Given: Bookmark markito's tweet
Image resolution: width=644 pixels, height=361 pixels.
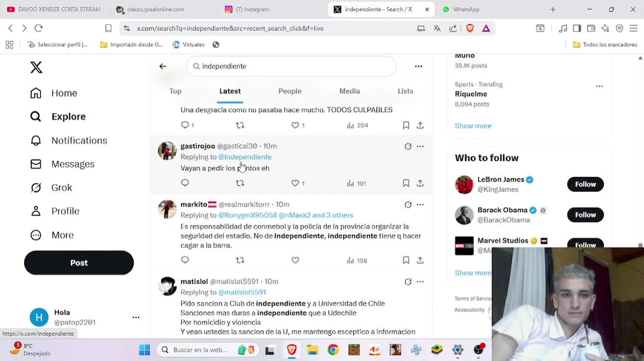Looking at the screenshot, I should (x=406, y=260).
